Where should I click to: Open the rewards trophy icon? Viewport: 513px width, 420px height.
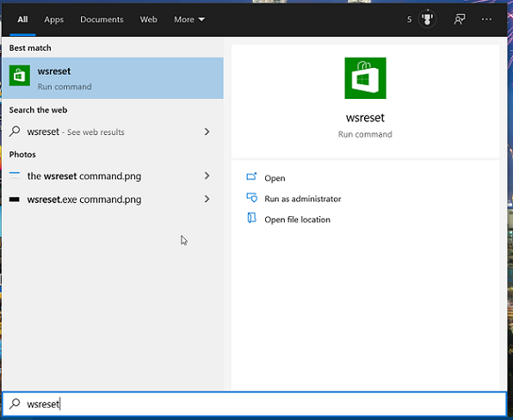pos(427,19)
